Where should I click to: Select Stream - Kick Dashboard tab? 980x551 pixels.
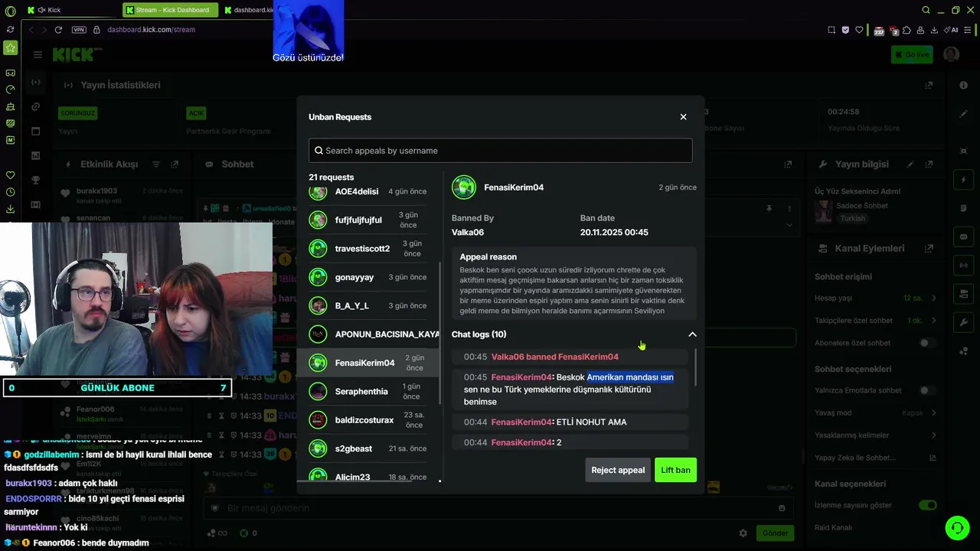tap(170, 10)
